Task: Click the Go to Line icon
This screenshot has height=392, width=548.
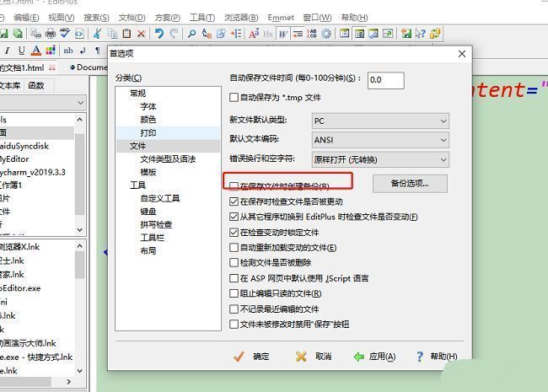Action: tap(236, 34)
